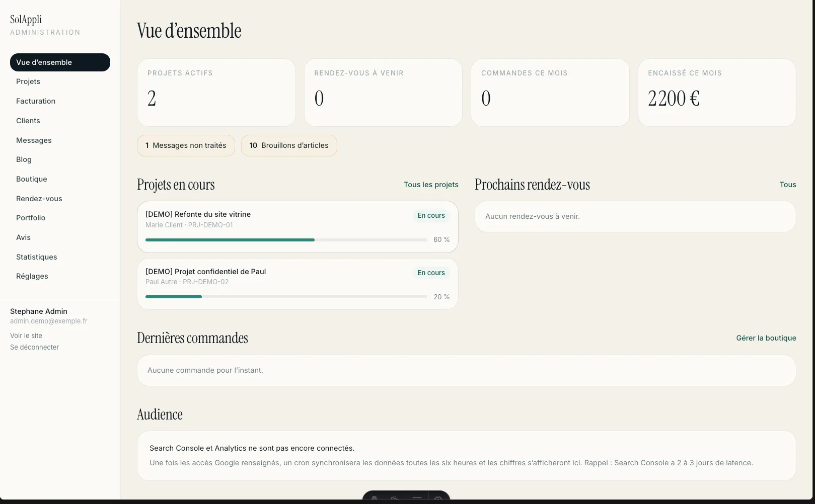
Task: Click 'Marie Client · PRJ-DEMO-01' text
Action: pyautogui.click(x=189, y=225)
